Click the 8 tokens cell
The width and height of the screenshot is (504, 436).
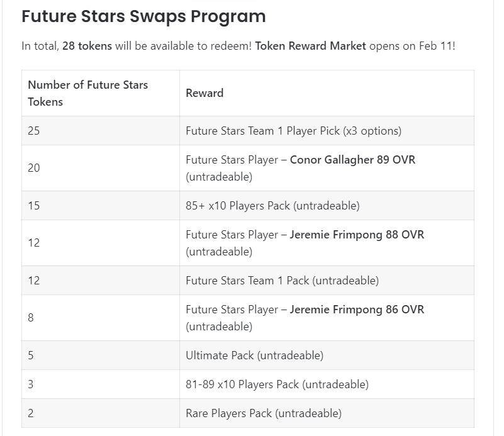pos(31,318)
